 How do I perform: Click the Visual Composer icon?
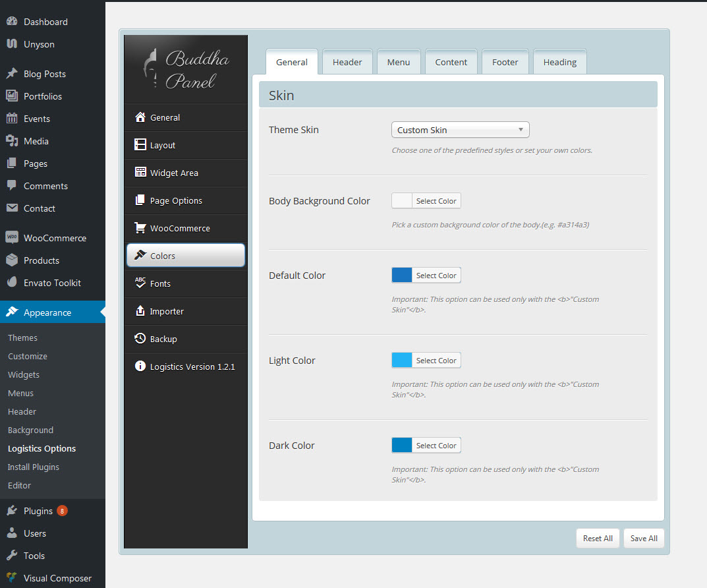pyautogui.click(x=12, y=577)
